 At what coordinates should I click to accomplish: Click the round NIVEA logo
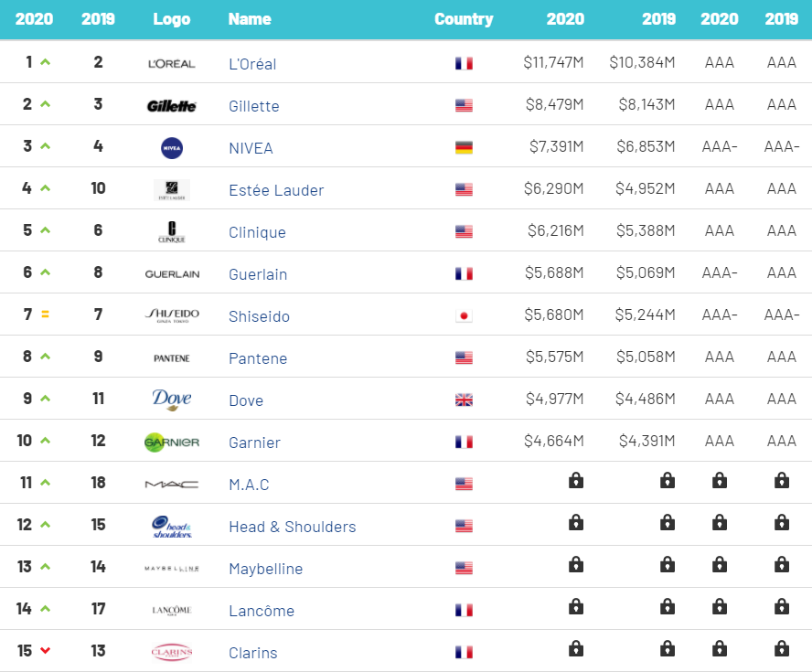pos(172,147)
